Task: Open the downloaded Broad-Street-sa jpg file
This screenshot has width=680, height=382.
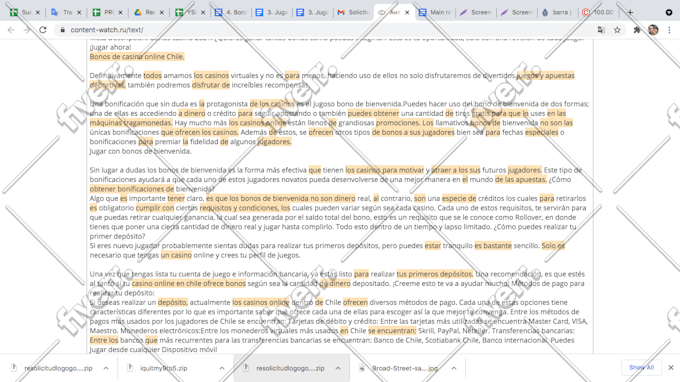Action: pyautogui.click(x=405, y=368)
